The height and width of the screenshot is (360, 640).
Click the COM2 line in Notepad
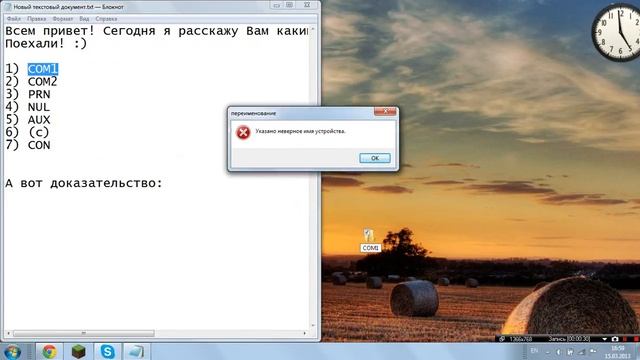point(31,82)
